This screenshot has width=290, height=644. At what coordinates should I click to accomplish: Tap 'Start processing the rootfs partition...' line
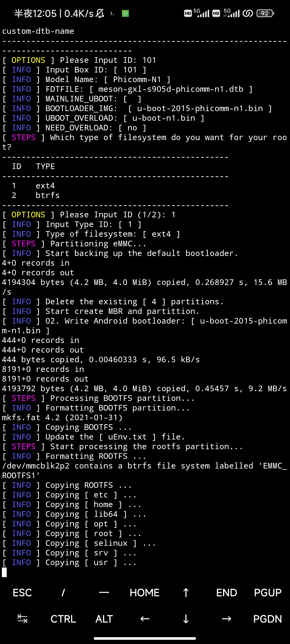click(x=123, y=447)
